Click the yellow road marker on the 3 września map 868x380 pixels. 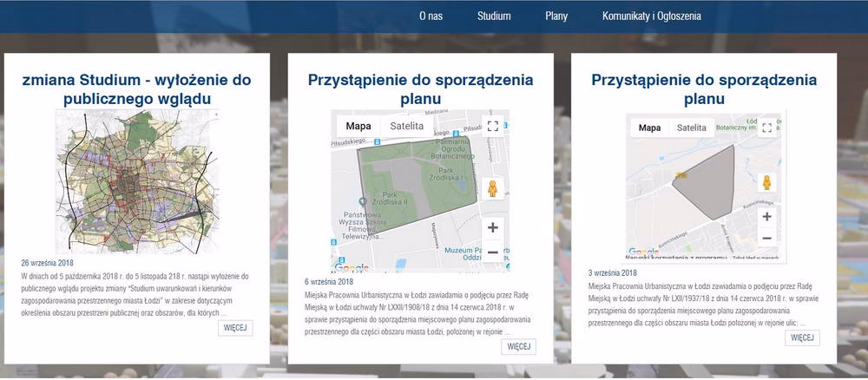tap(681, 175)
